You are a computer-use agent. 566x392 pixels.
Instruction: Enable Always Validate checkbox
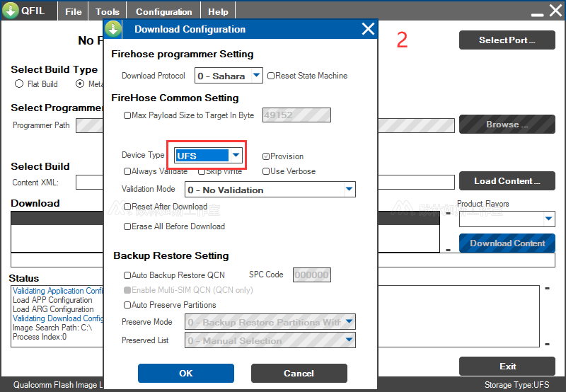pyautogui.click(x=127, y=171)
